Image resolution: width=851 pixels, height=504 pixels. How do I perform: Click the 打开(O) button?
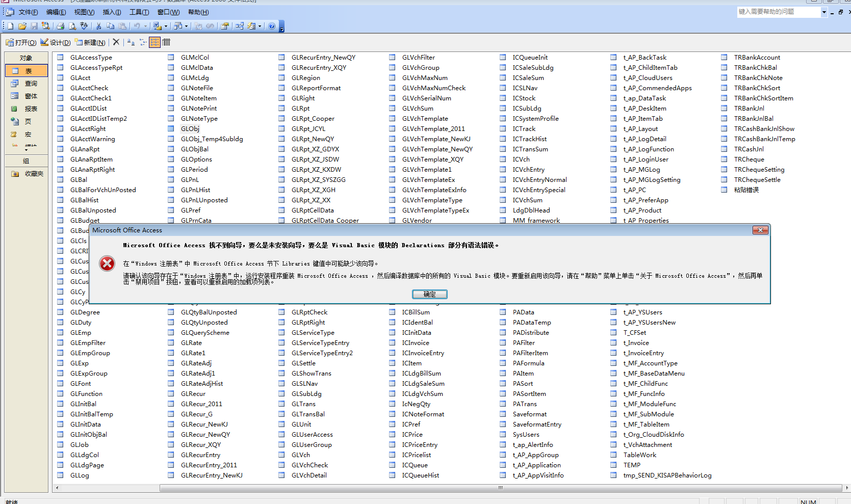(21, 42)
